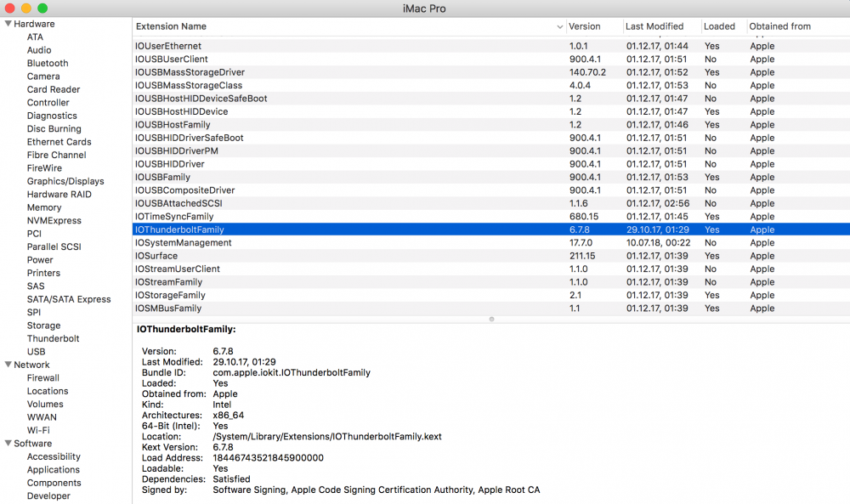Select the IOUSBMassStorageClass row
Screen dimensions: 850x504
tap(491, 85)
